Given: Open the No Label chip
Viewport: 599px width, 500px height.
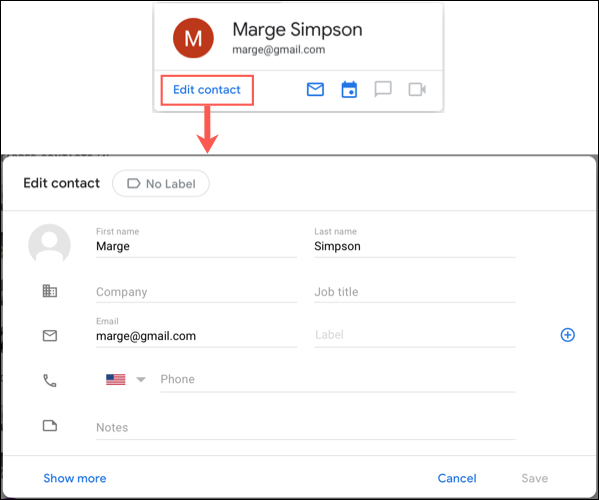Looking at the screenshot, I should (161, 184).
